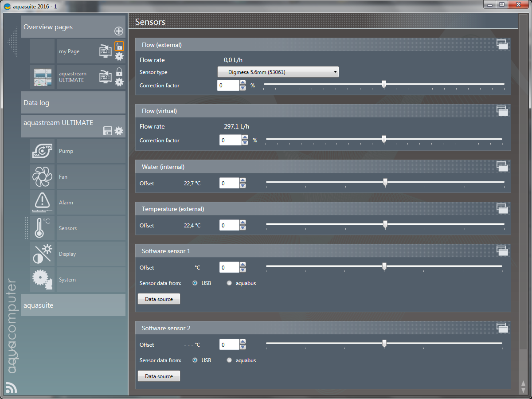The width and height of the screenshot is (532, 399).
Task: Click the Pump label in sidebar
Action: click(x=66, y=151)
